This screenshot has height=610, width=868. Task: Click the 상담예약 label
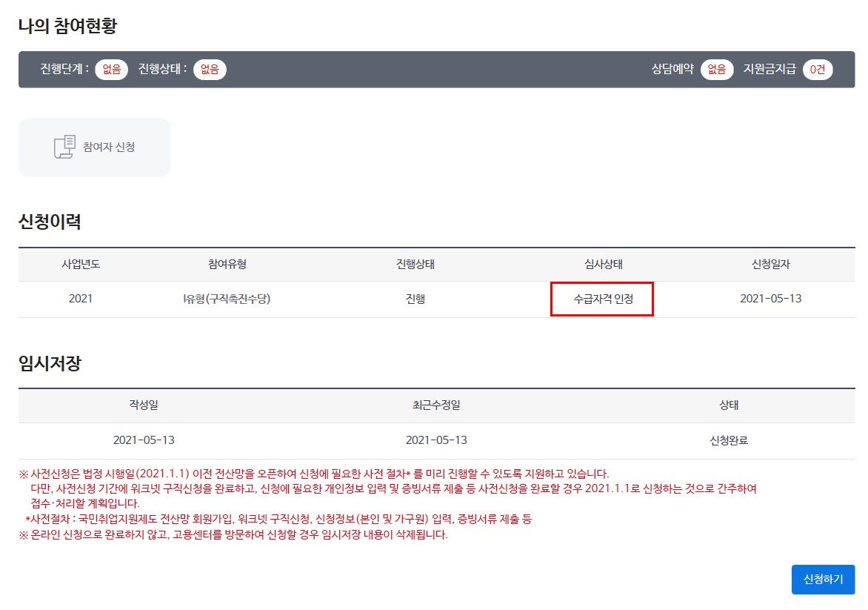click(x=672, y=69)
